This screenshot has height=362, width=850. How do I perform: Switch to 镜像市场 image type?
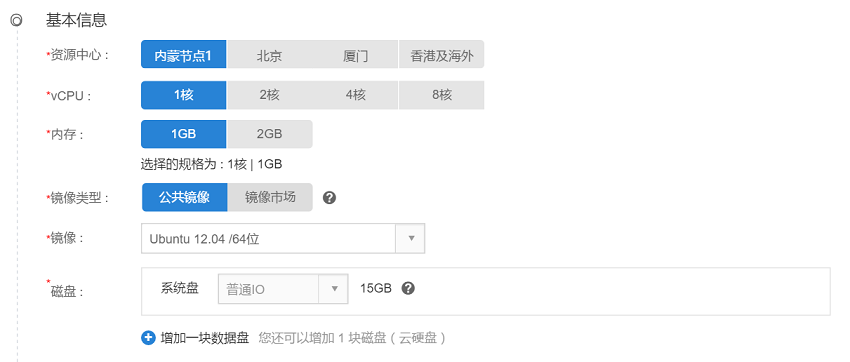(x=270, y=197)
